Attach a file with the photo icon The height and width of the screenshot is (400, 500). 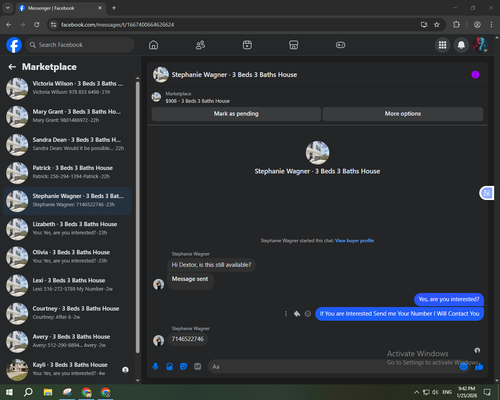(169, 367)
